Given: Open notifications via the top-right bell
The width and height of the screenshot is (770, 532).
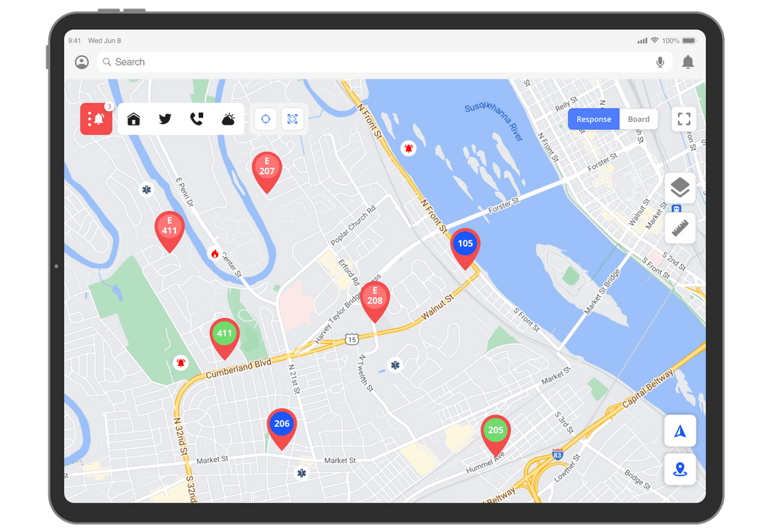Looking at the screenshot, I should click(687, 62).
